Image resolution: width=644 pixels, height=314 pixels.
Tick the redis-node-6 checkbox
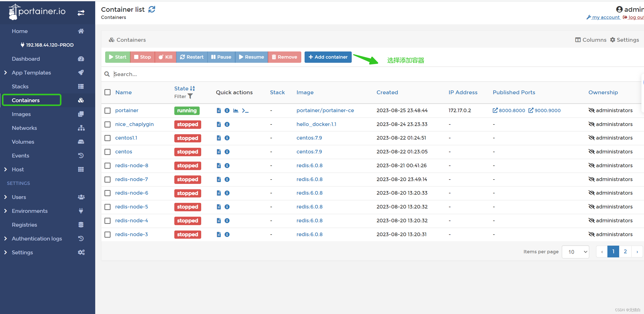point(108,193)
